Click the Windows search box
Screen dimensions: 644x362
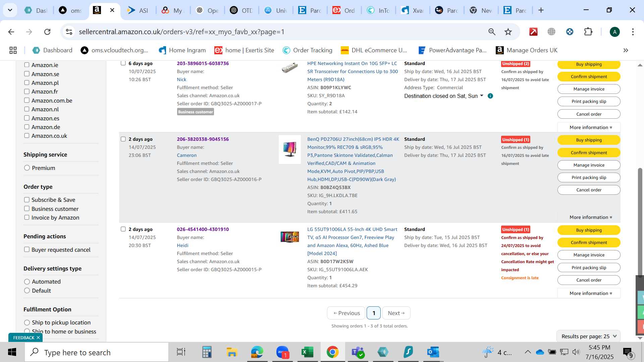tap(97, 352)
